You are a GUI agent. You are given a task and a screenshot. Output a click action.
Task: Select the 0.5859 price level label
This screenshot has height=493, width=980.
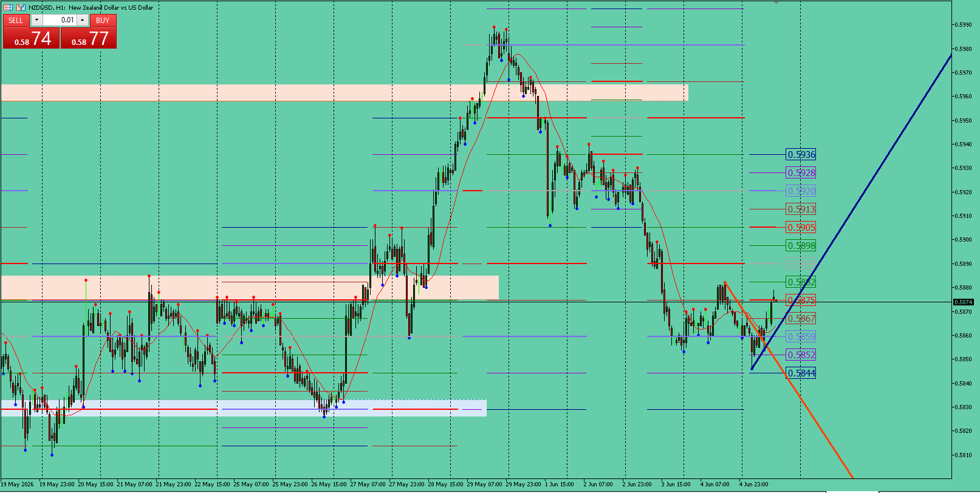801,336
